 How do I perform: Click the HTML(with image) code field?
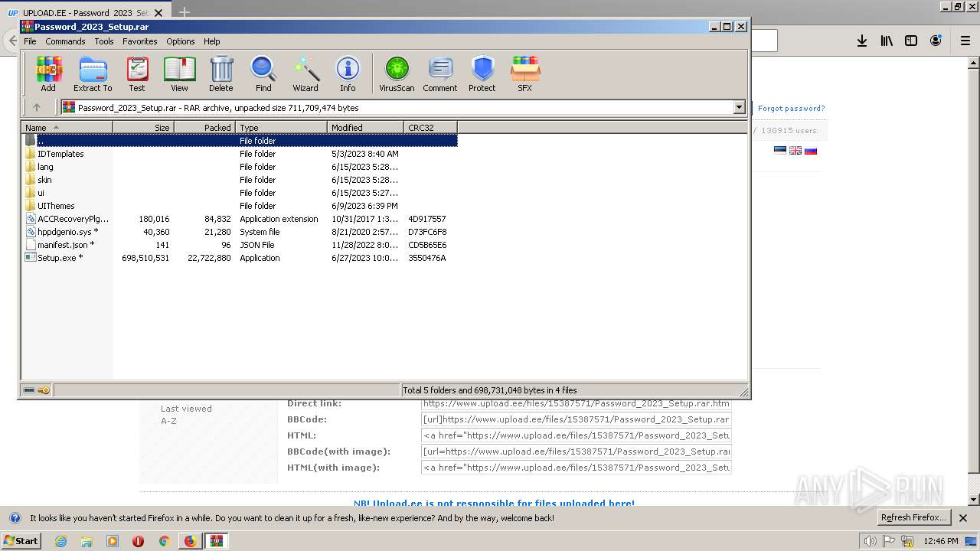pyautogui.click(x=576, y=468)
